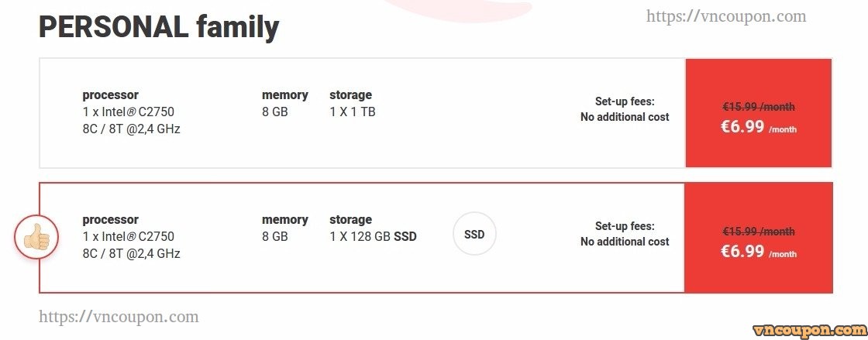868x340 pixels.
Task: Select the €6.99 price box for SSD plan
Action: (759, 238)
